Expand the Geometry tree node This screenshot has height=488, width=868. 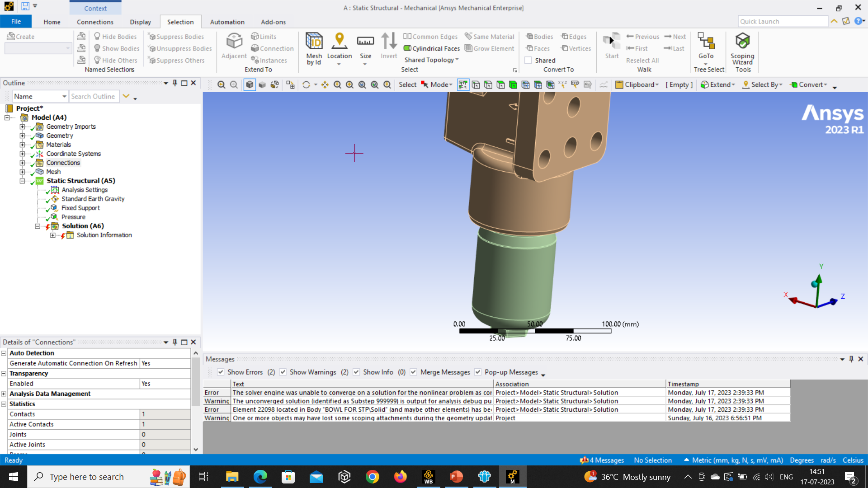22,136
